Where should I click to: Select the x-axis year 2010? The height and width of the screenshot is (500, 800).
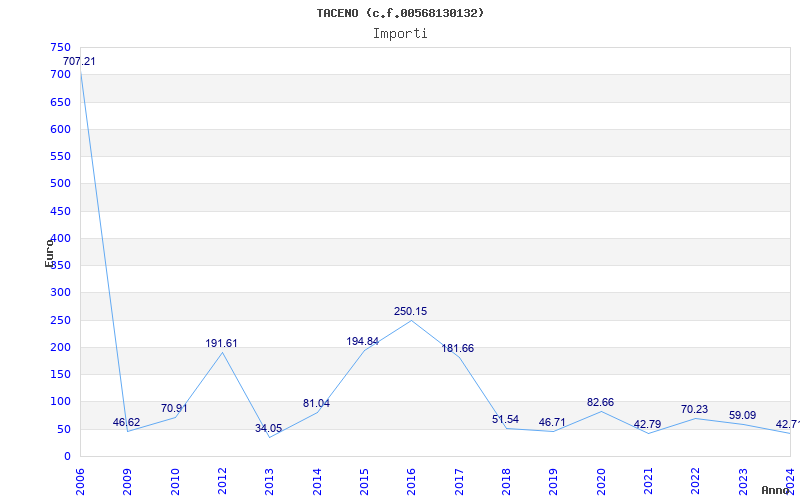pos(175,481)
